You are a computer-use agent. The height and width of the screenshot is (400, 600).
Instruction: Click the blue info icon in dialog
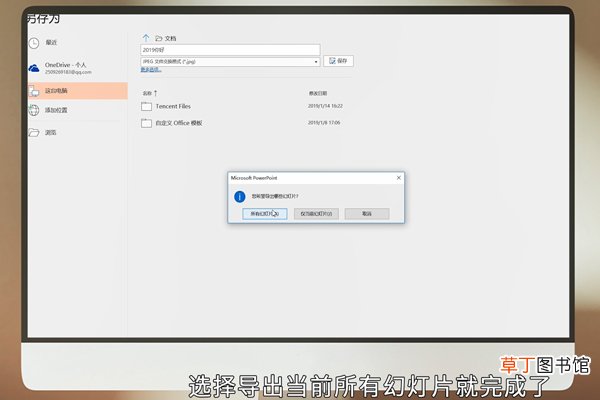[x=240, y=196]
